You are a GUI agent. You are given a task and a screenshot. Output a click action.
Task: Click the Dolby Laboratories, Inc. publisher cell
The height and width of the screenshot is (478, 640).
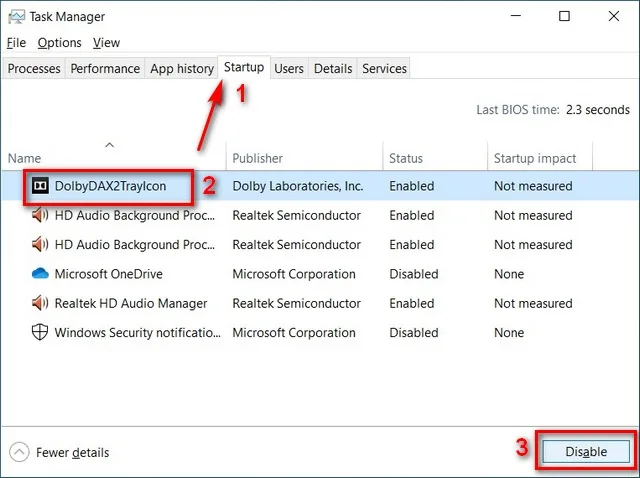point(298,186)
